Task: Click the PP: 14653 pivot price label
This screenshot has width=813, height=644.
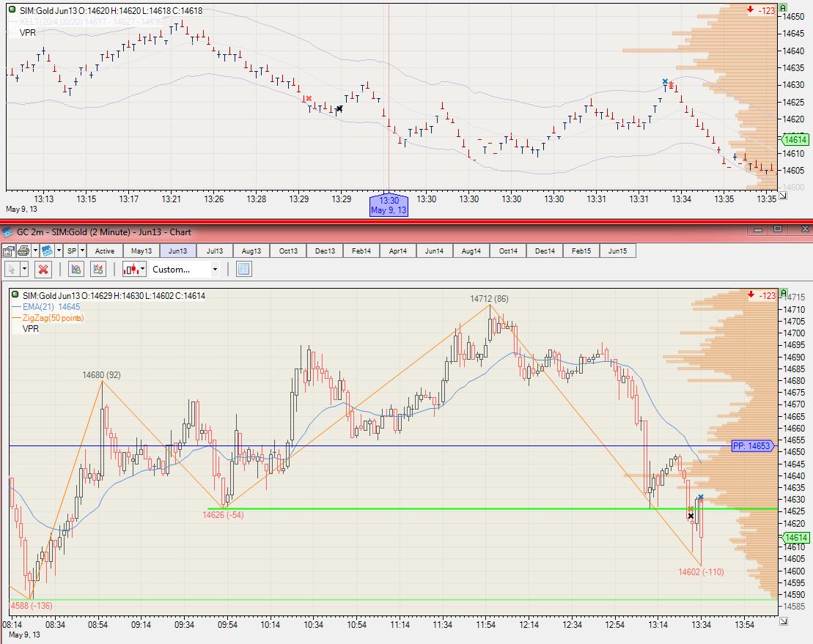Action: coord(752,445)
